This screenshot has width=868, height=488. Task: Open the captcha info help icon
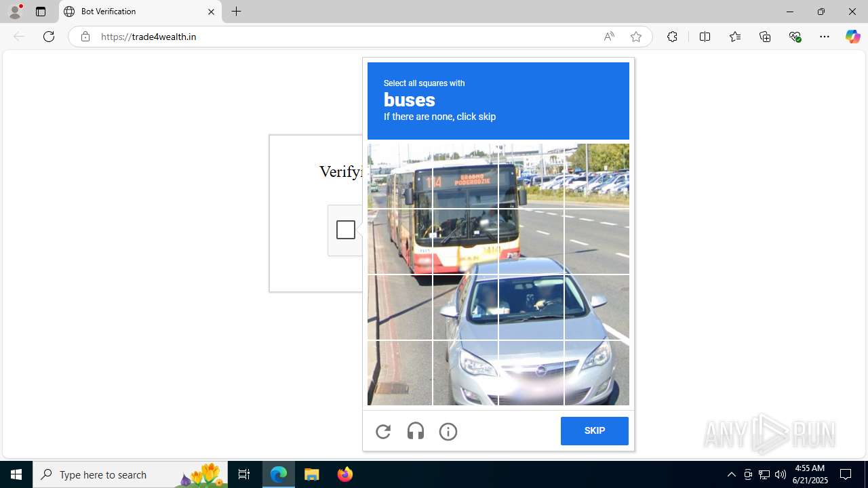tap(448, 431)
